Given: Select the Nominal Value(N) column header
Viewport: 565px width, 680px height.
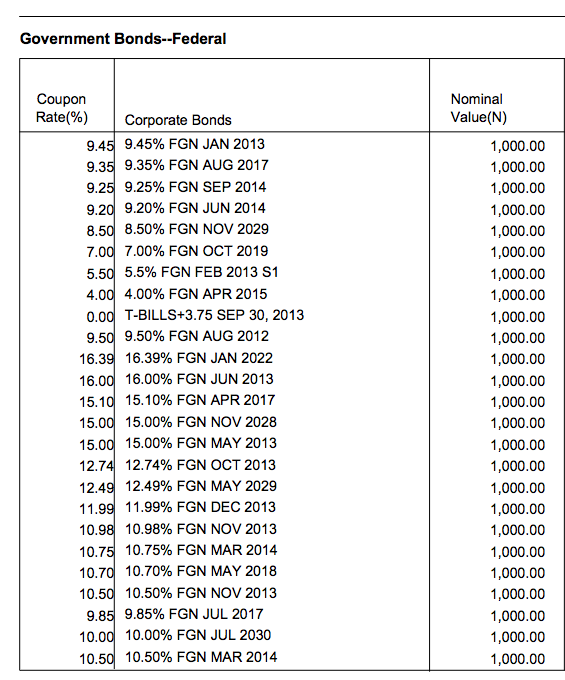Looking at the screenshot, I should pyautogui.click(x=479, y=108).
